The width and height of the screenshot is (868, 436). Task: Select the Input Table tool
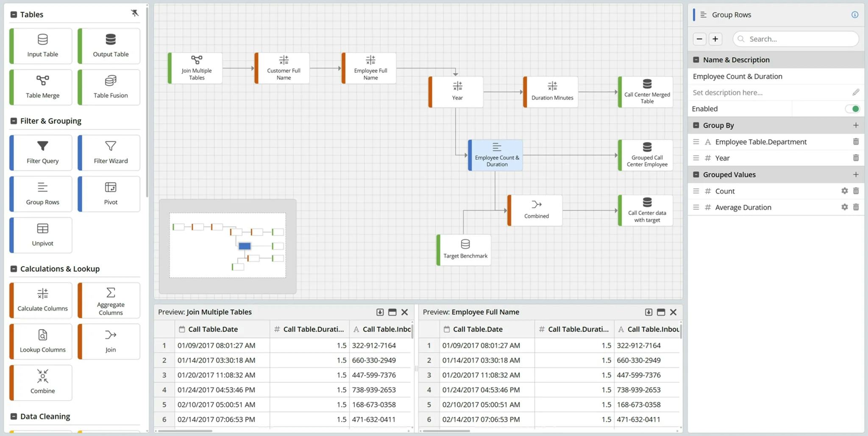(x=40, y=45)
